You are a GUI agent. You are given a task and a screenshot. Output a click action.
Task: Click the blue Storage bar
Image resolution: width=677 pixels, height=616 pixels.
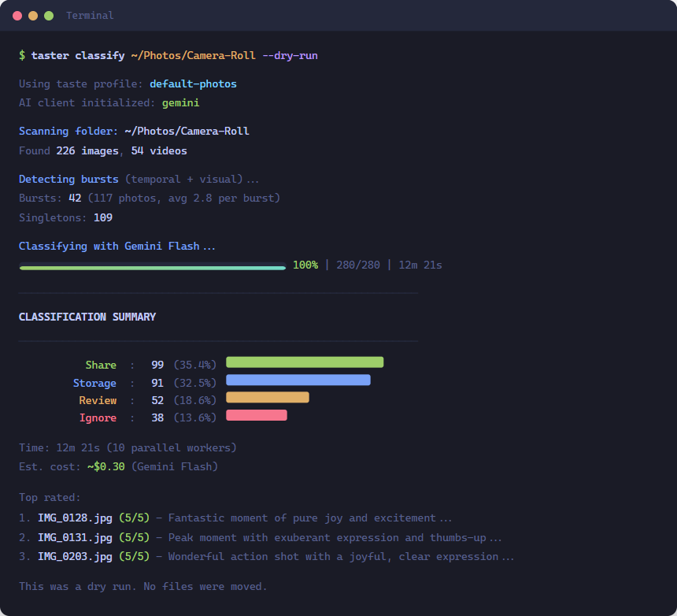298,380
